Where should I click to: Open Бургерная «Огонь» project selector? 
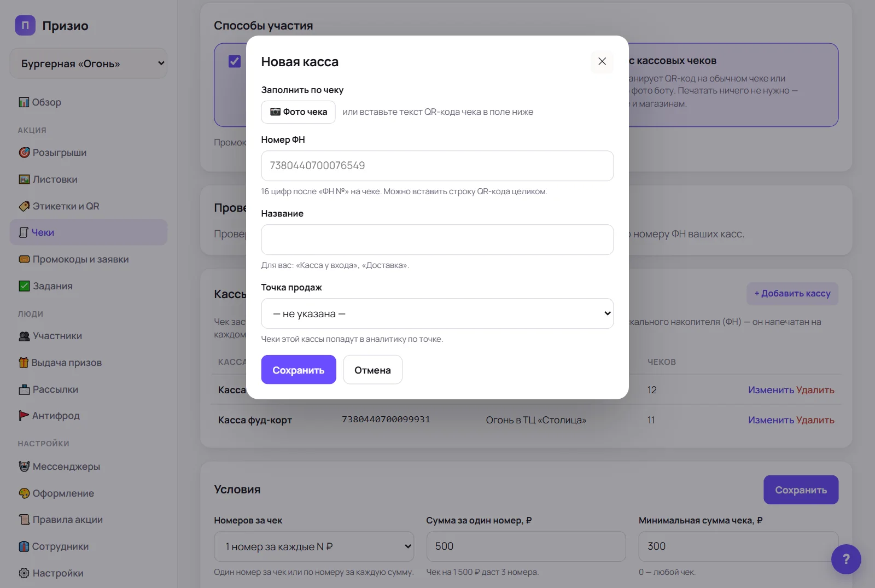[89, 63]
